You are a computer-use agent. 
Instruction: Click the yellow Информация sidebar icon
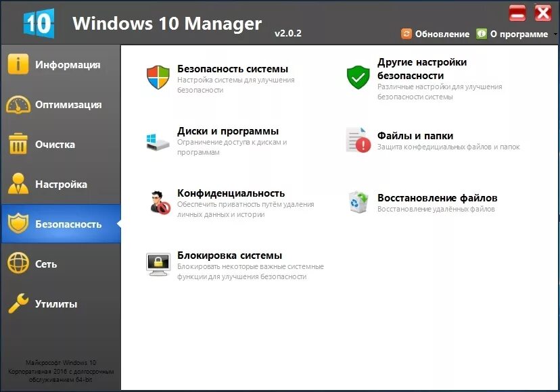pyautogui.click(x=18, y=64)
